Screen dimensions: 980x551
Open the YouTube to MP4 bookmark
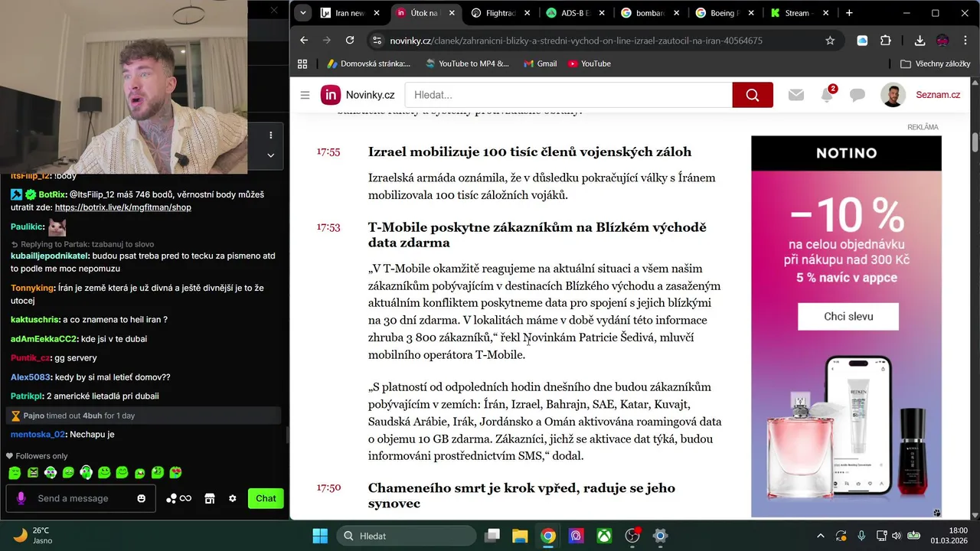(x=467, y=64)
